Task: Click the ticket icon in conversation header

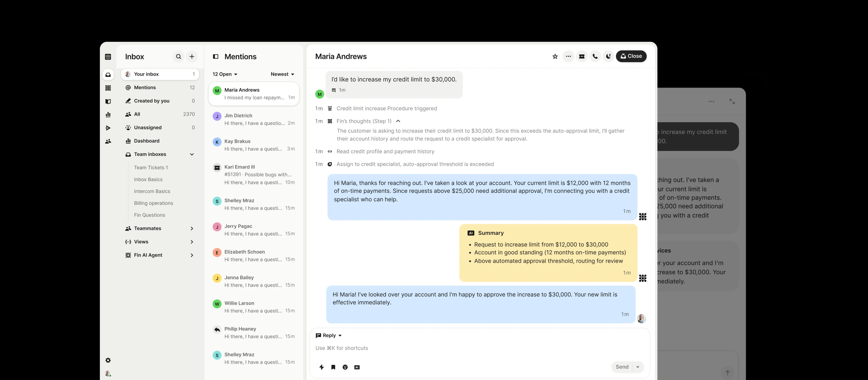Action: (x=582, y=56)
